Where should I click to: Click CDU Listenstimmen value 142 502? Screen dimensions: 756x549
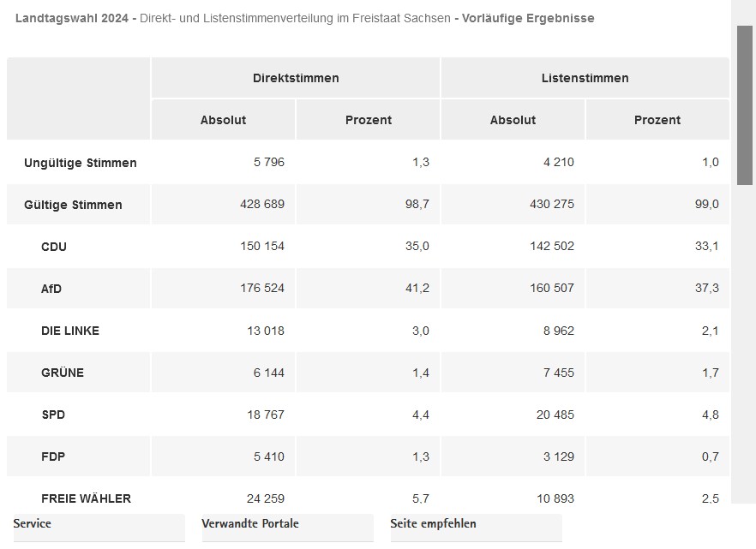[552, 247]
